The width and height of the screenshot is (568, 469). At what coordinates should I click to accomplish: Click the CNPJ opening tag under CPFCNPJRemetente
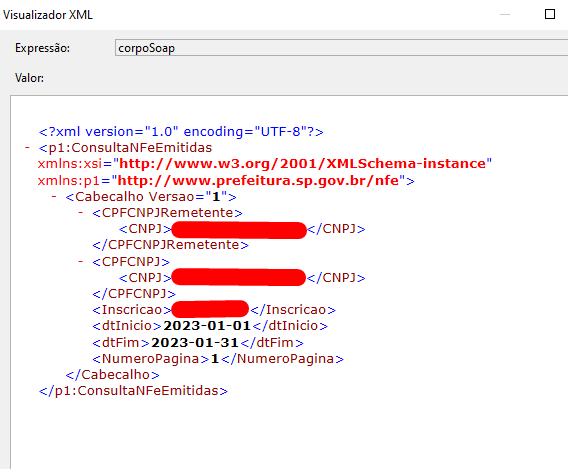145,229
